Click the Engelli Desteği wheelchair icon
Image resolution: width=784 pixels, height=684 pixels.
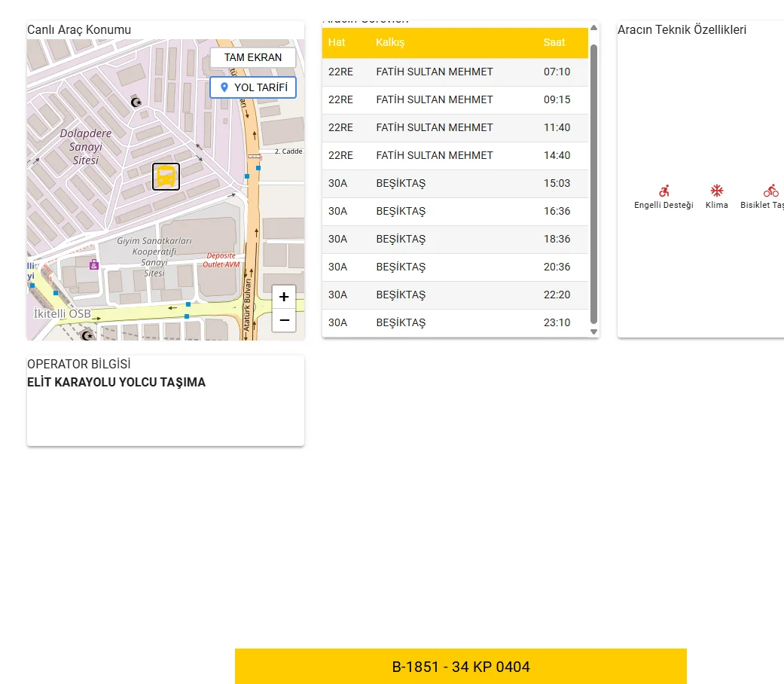(664, 191)
